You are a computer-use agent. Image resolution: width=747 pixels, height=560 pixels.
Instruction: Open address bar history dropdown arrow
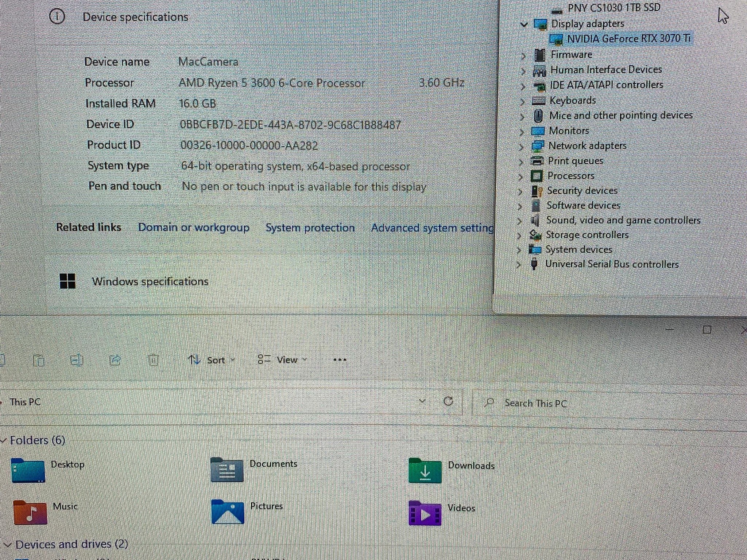422,401
